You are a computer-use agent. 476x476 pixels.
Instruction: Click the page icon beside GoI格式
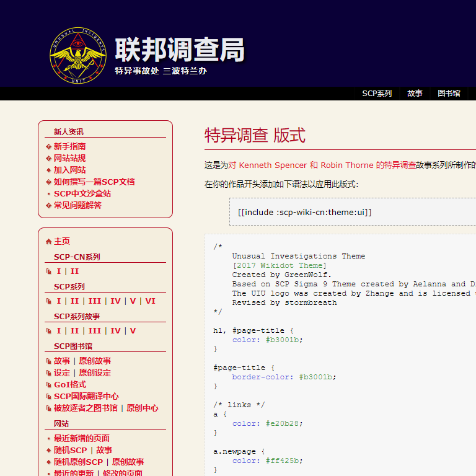click(x=49, y=385)
